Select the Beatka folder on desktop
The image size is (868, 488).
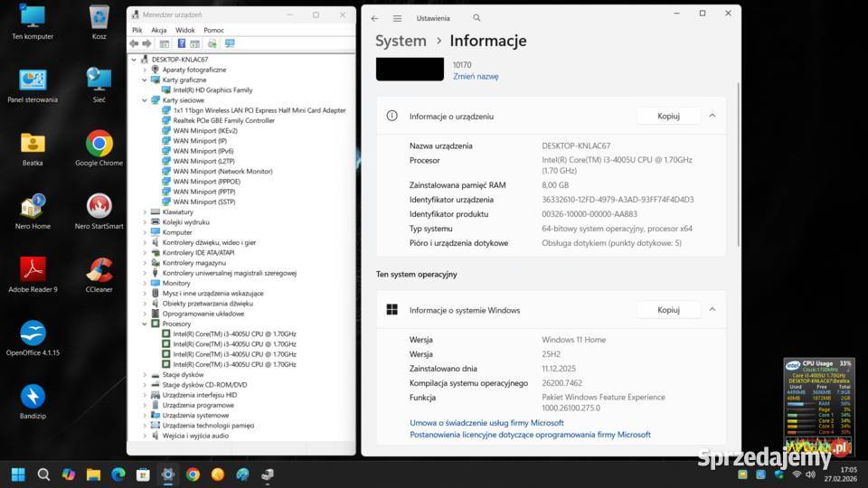[33, 149]
